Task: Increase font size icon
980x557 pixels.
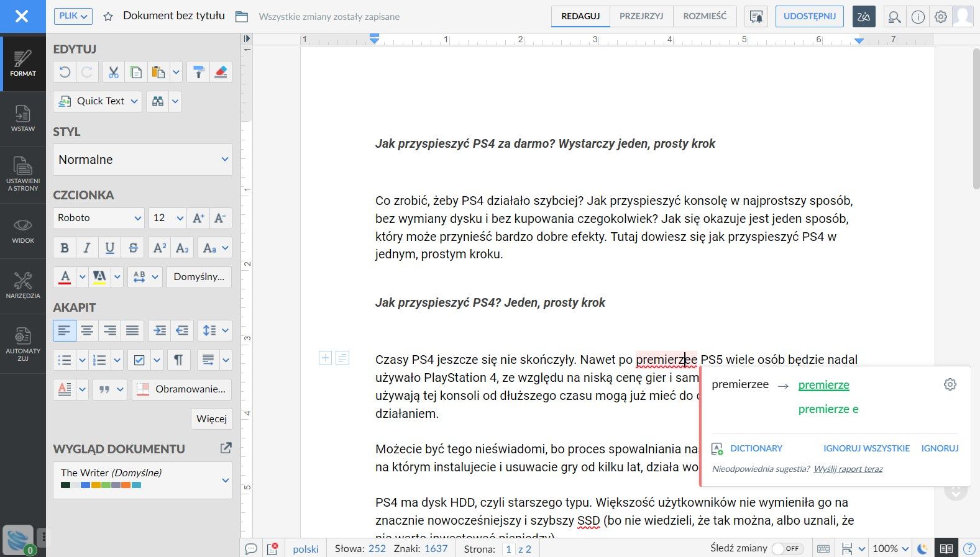Action: (x=198, y=218)
